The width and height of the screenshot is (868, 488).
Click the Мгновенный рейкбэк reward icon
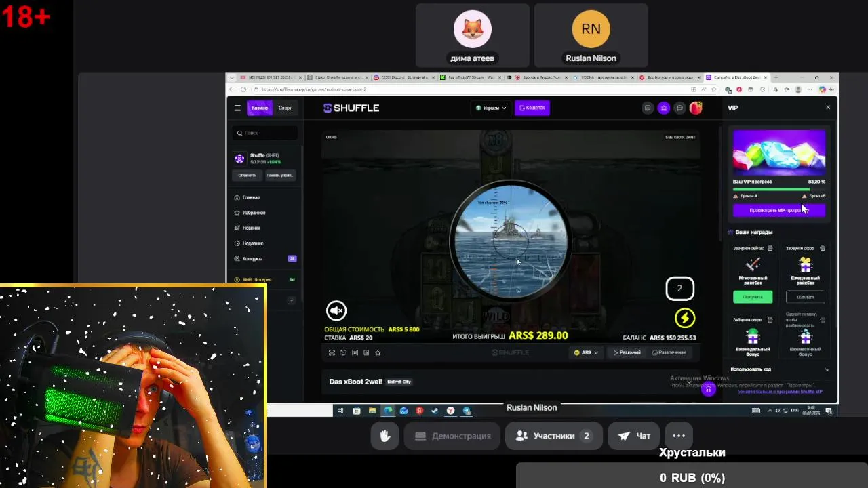(x=753, y=264)
